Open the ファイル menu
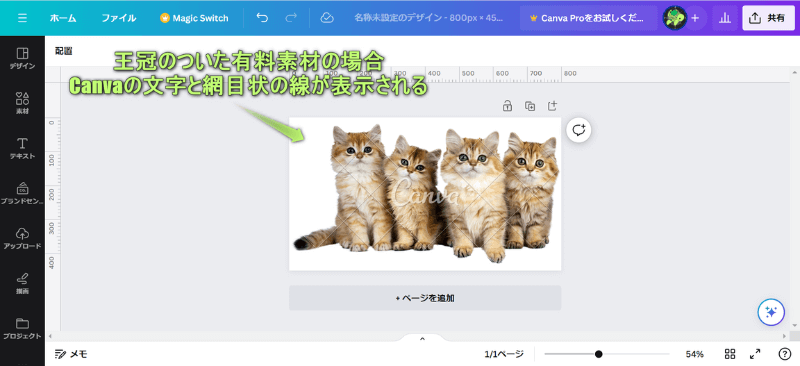 point(118,18)
